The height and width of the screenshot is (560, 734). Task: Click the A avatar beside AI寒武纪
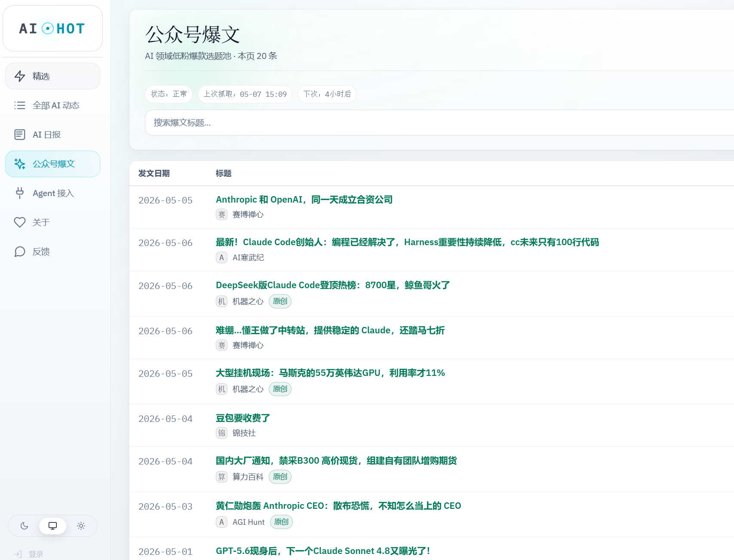(221, 257)
